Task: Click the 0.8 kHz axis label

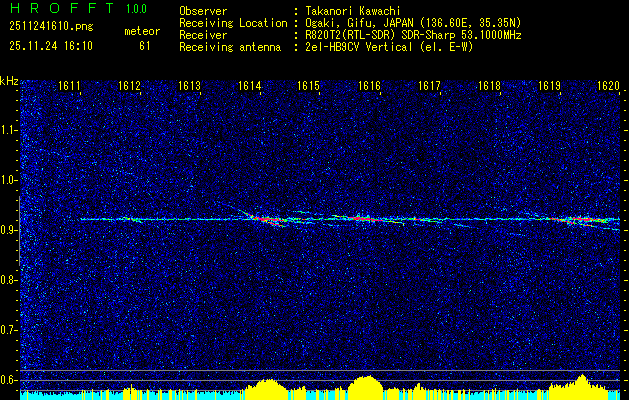Action: tap(8, 280)
